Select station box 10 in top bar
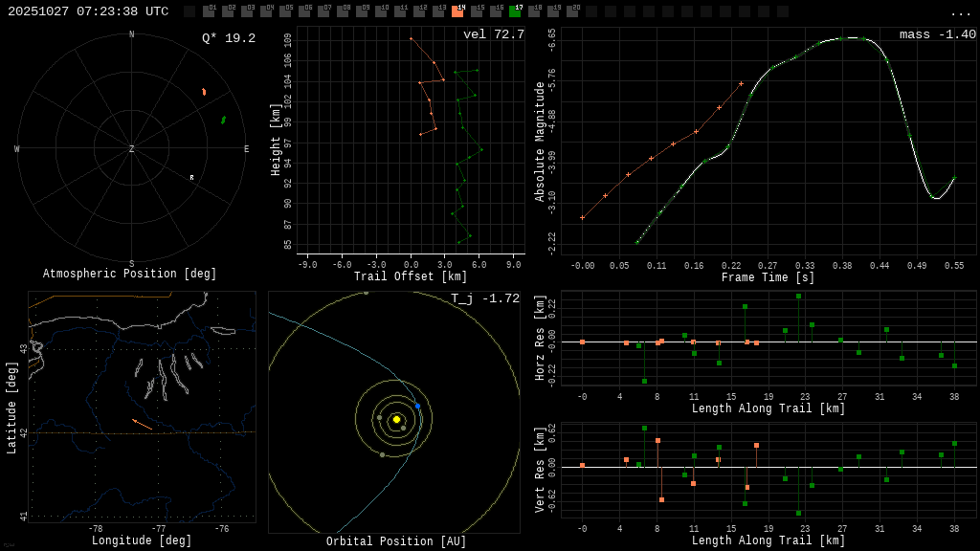The width and height of the screenshot is (980, 551). (381, 11)
